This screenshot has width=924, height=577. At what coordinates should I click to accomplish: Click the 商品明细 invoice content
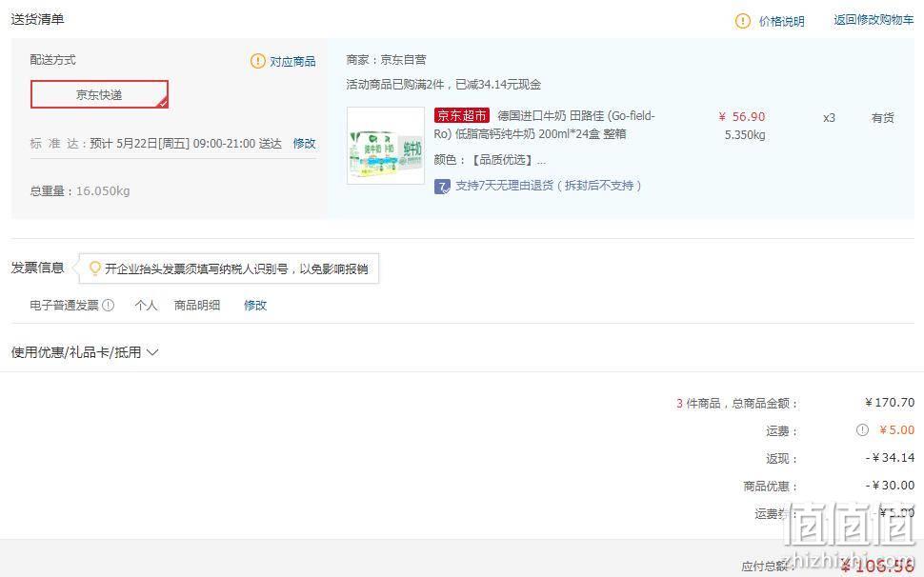tap(197, 305)
